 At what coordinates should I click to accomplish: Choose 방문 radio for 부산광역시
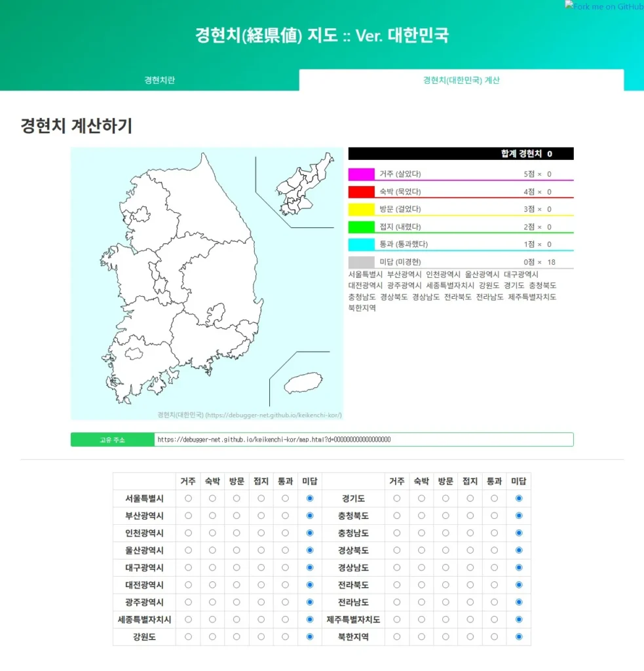click(237, 516)
